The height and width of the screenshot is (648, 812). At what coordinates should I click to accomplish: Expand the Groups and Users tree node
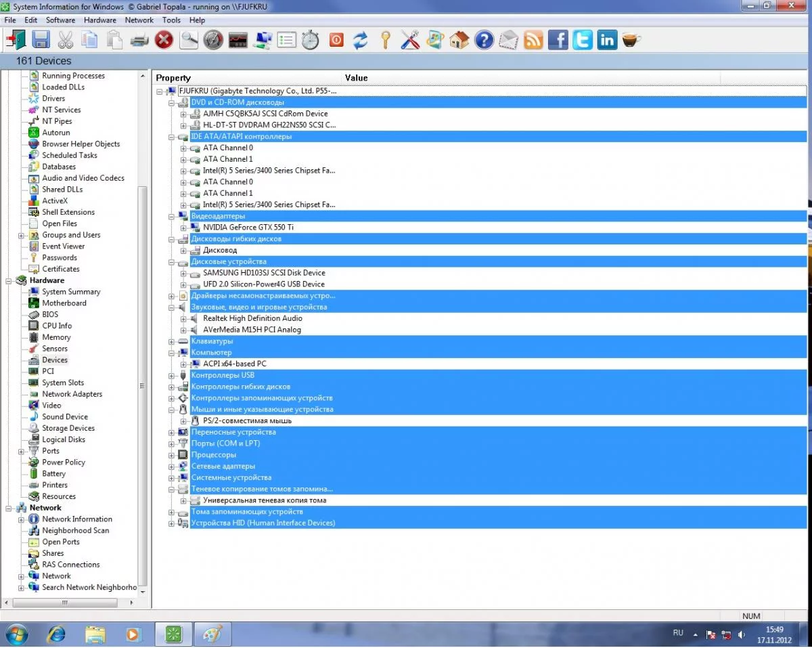tap(21, 235)
